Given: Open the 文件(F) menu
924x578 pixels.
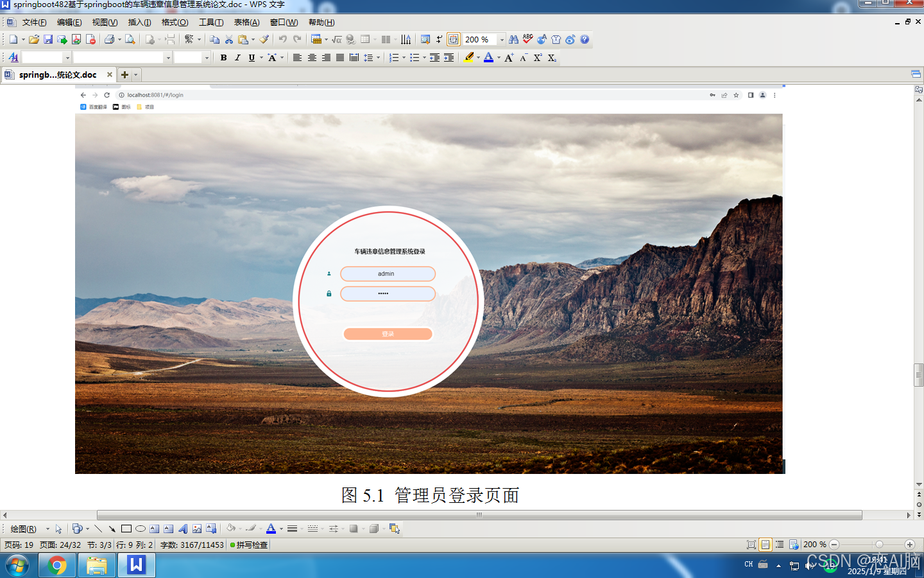Looking at the screenshot, I should point(35,22).
